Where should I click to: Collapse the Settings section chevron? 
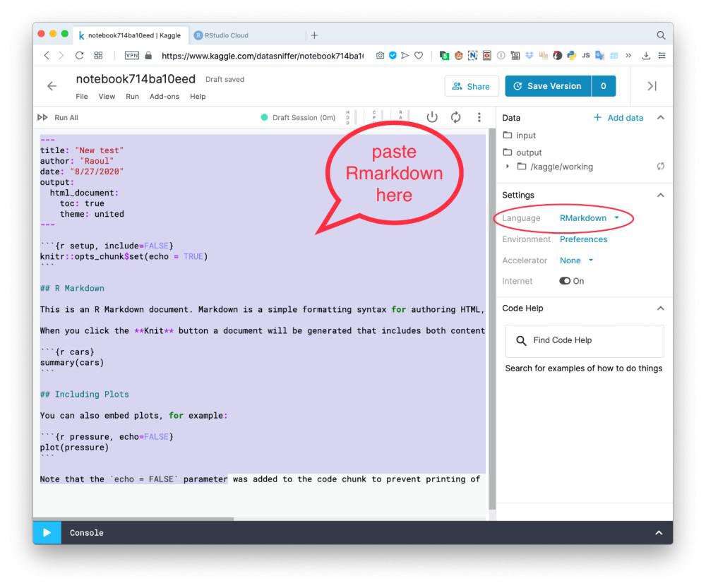(660, 195)
